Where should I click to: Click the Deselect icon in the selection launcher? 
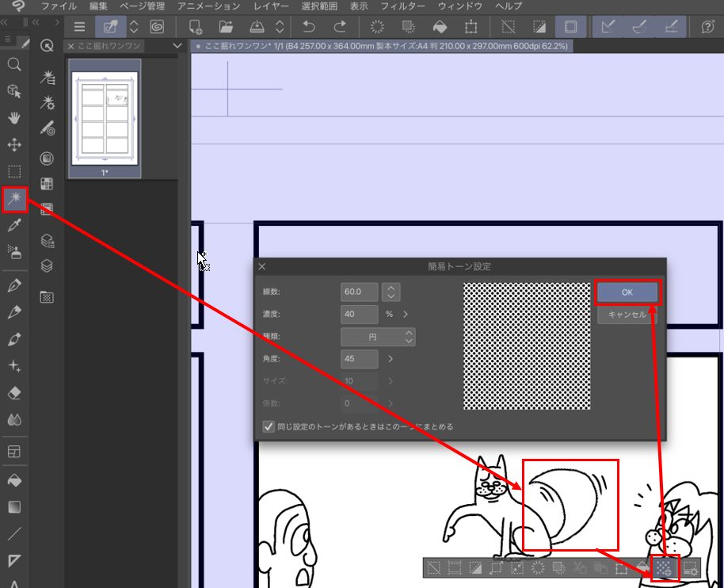pyautogui.click(x=434, y=567)
